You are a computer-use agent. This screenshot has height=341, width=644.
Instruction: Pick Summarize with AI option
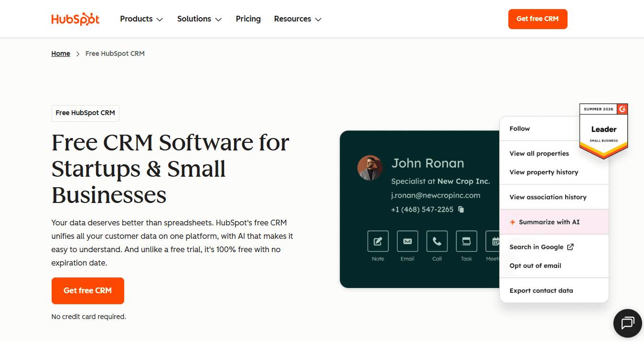pos(554,222)
